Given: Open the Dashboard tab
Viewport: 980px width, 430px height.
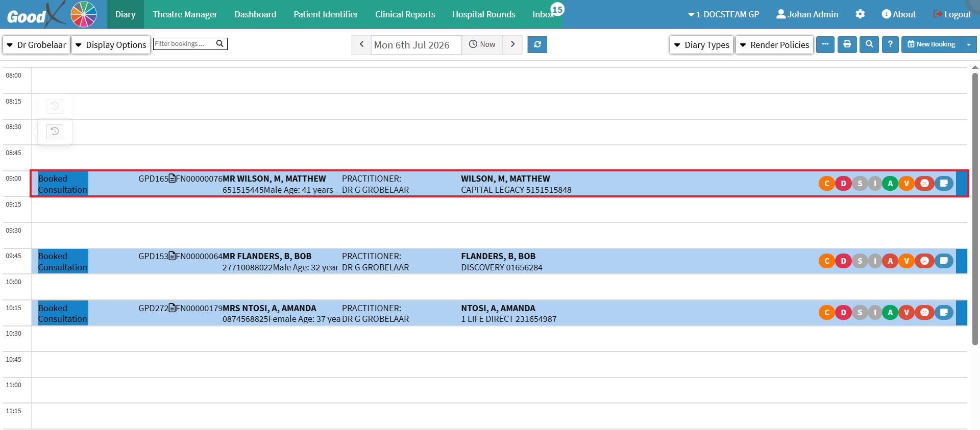Looking at the screenshot, I should (x=255, y=14).
